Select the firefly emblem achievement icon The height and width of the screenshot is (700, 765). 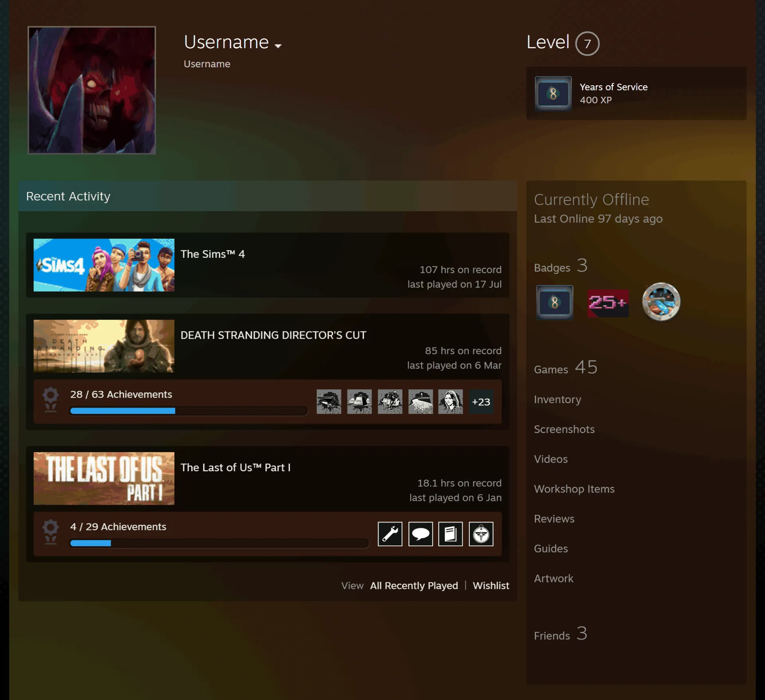point(481,534)
